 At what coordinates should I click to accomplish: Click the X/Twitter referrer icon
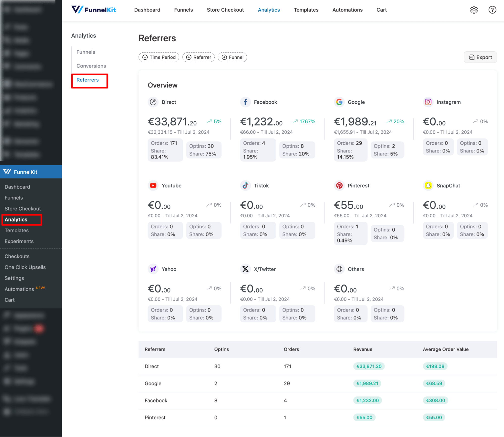[x=245, y=269]
